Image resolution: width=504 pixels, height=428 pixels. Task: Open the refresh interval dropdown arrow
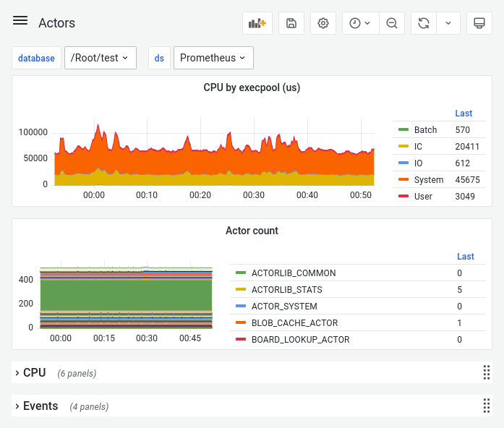[x=448, y=23]
